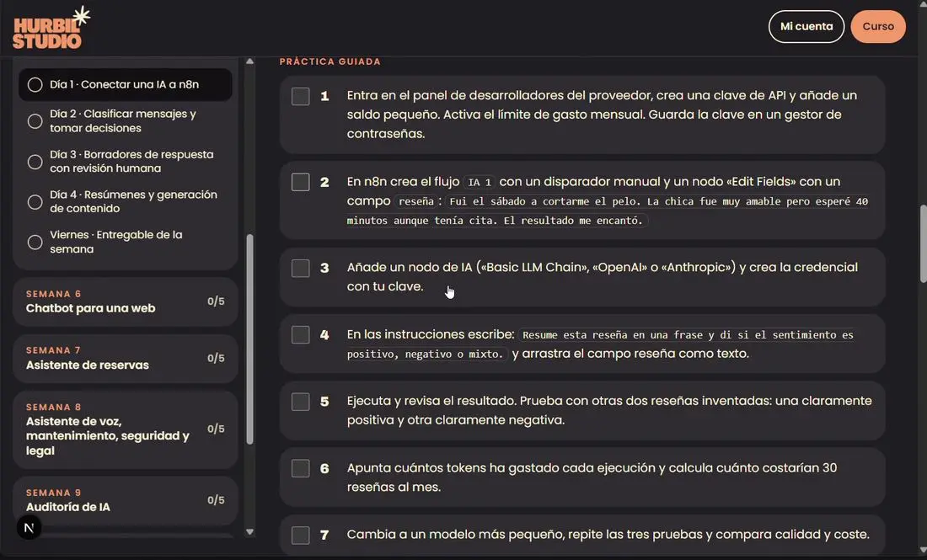Check step 2 flujo IA 1 checkbox
The height and width of the screenshot is (560, 927).
click(x=300, y=182)
